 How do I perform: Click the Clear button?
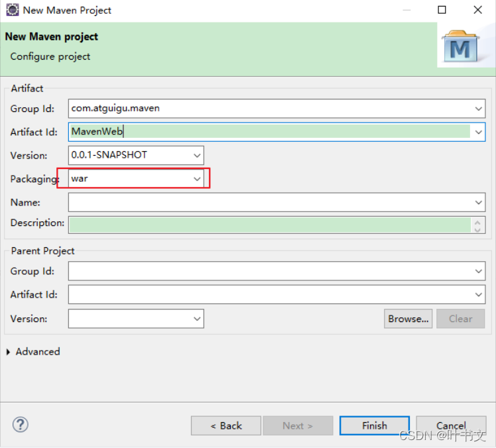pos(461,319)
